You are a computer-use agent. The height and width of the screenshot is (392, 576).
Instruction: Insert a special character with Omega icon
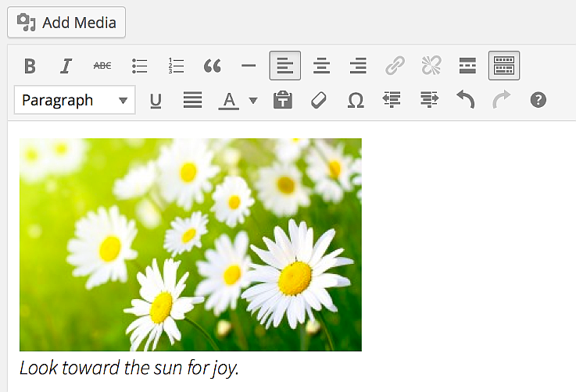click(356, 100)
